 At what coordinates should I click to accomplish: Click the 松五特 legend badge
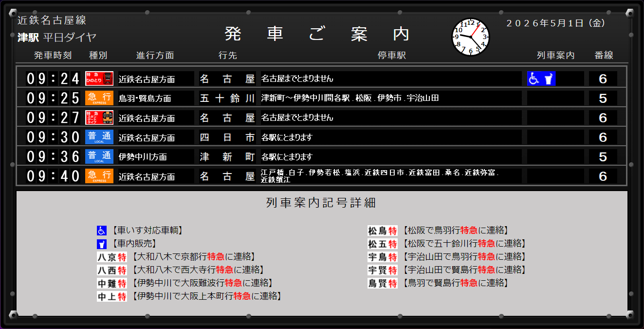(x=383, y=244)
